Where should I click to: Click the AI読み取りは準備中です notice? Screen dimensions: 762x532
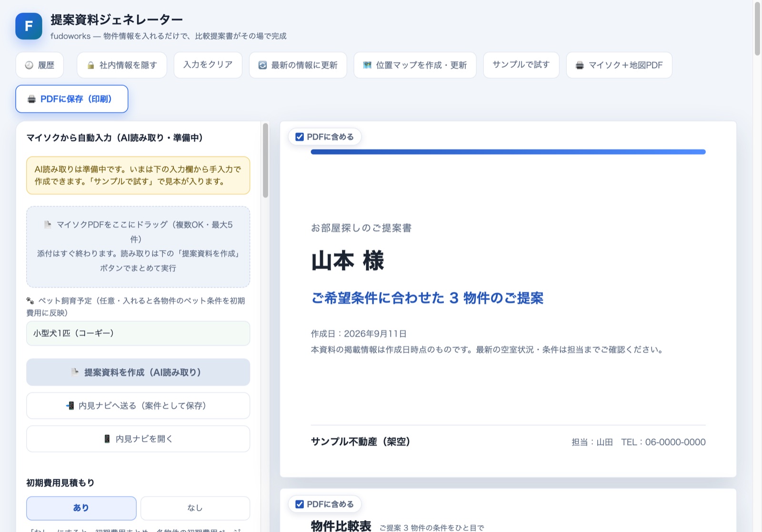coord(138,175)
